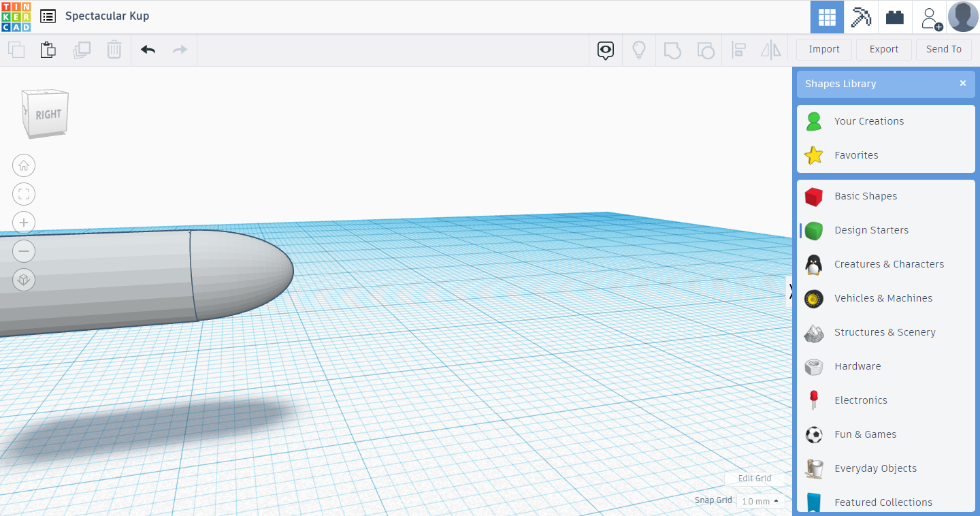Select Structures & Scenery category
980x516 pixels.
(886, 332)
